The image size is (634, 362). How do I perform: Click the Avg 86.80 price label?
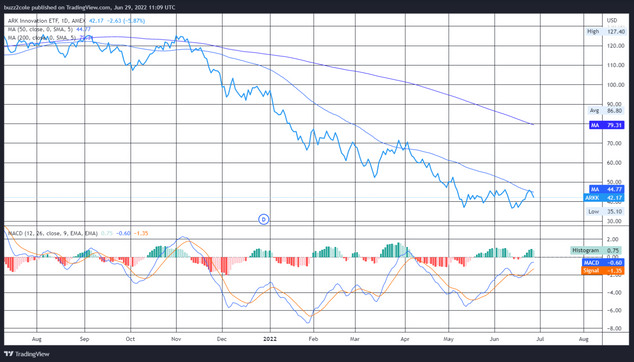click(x=605, y=110)
